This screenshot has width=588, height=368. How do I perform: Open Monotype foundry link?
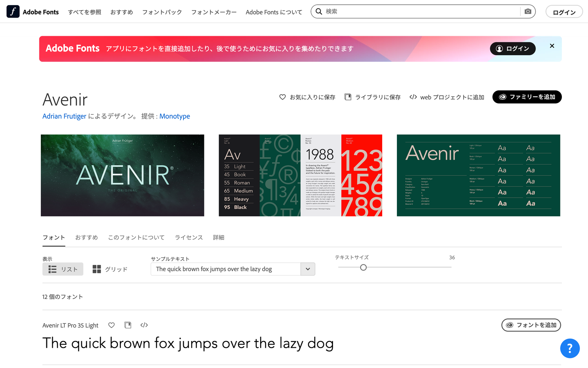click(175, 116)
